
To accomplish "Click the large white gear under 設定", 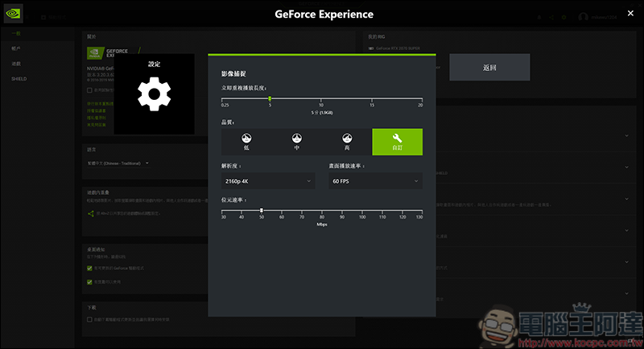I will [x=154, y=94].
